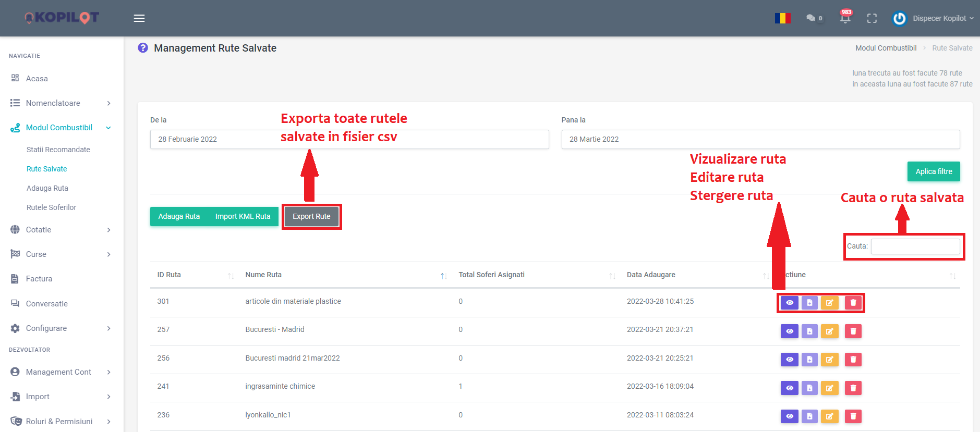Click the Export Rute button
This screenshot has width=980, height=432.
[x=311, y=217]
